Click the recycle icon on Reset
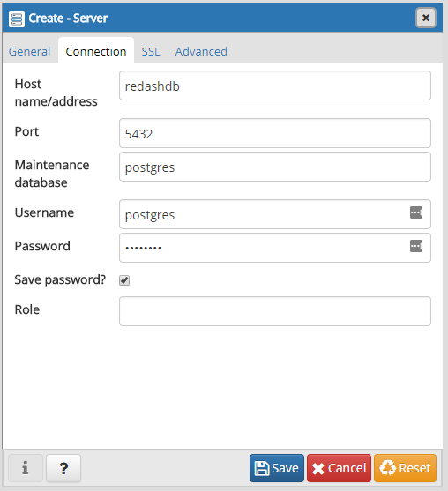The height and width of the screenshot is (491, 448). pyautogui.click(x=387, y=468)
